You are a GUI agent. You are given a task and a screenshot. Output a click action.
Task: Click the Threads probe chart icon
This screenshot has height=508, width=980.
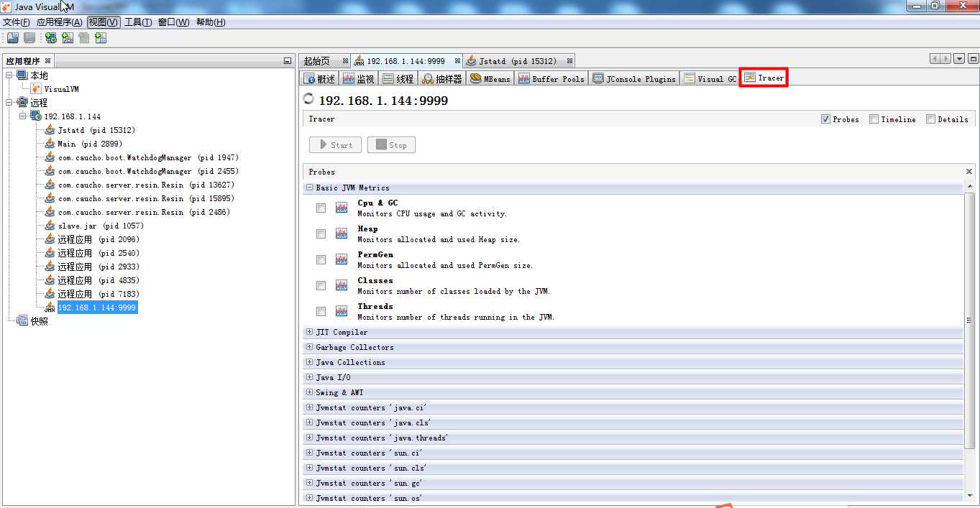coord(342,311)
